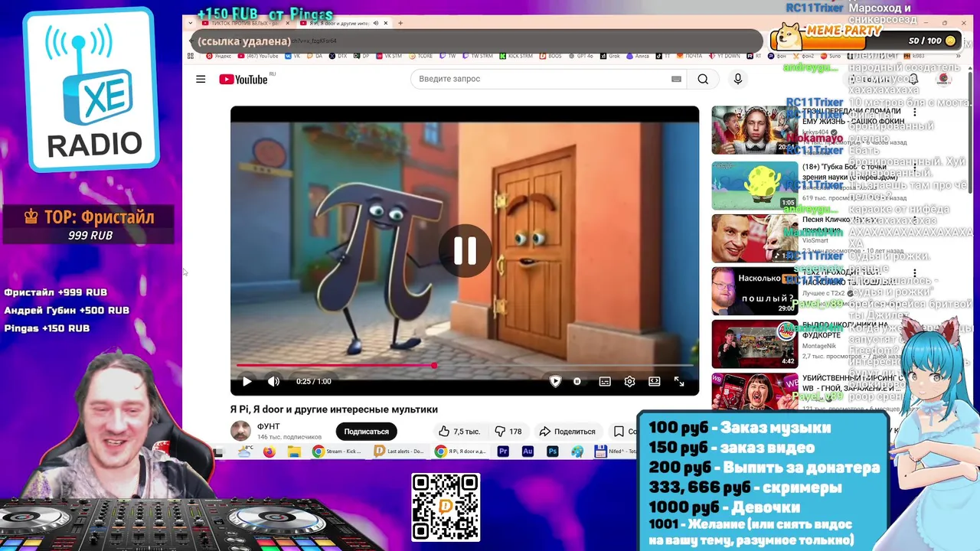Image resolution: width=980 pixels, height=551 pixels.
Task: Open the 'Насколько пошлый?' thumbnail 29:00
Action: point(754,291)
